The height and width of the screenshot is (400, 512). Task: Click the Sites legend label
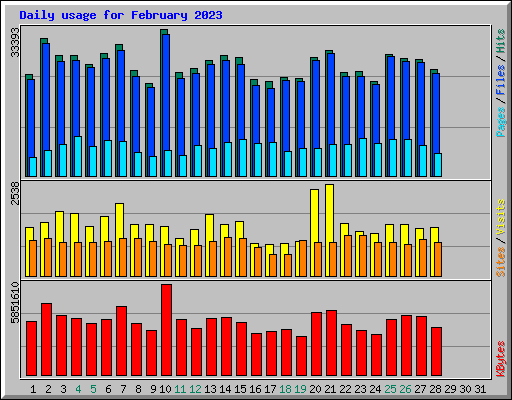pyautogui.click(x=501, y=262)
